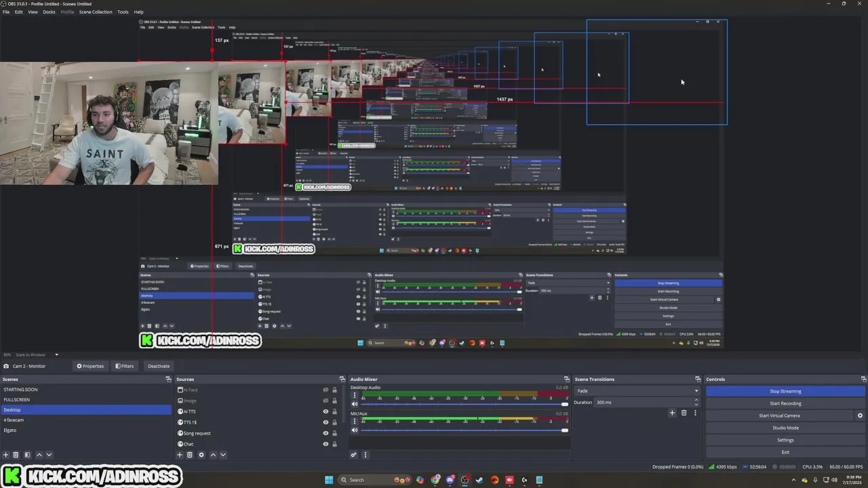Image resolution: width=868 pixels, height=488 pixels.
Task: Open source Properties button
Action: pos(90,366)
